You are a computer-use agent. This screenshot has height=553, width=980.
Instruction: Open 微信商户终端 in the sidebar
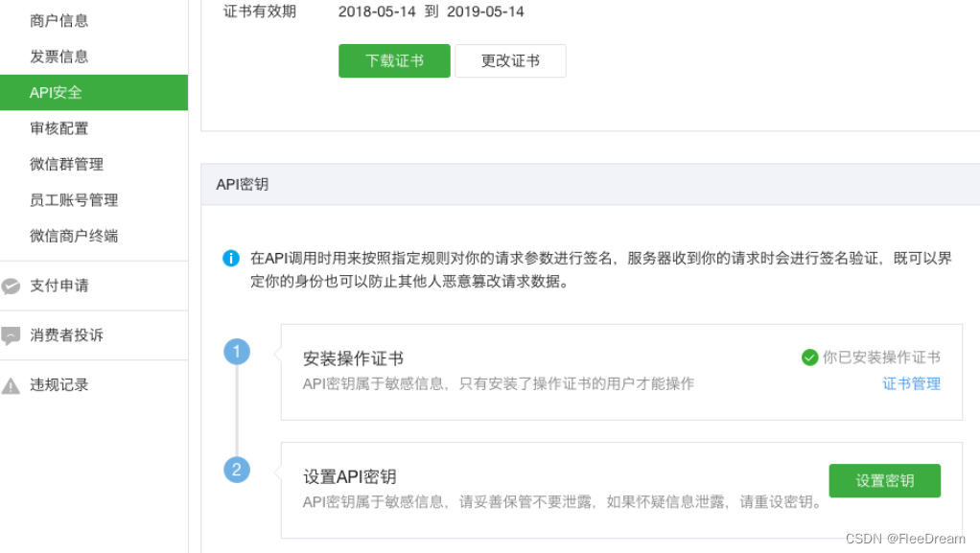tap(74, 236)
